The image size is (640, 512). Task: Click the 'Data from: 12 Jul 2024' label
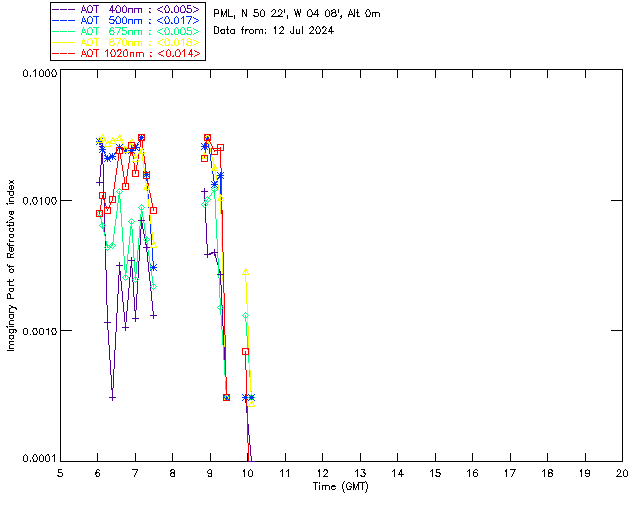(x=273, y=31)
